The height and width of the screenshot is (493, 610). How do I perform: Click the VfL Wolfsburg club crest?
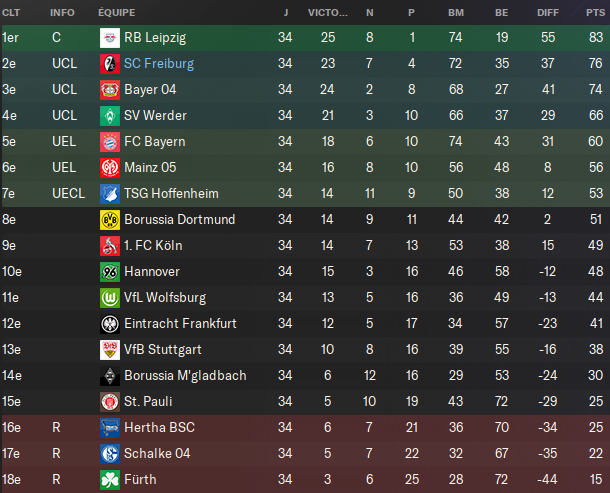pyautogui.click(x=108, y=297)
